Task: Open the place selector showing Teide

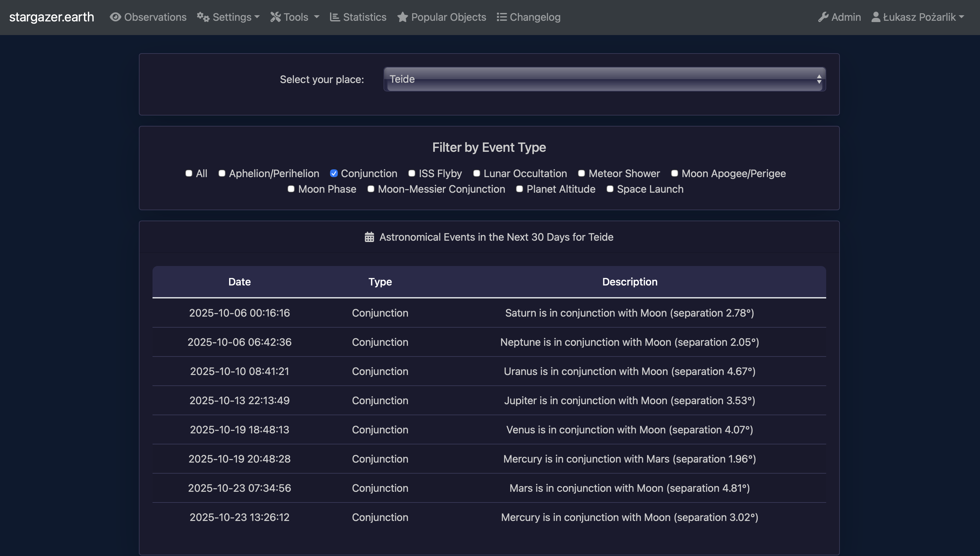Action: (604, 79)
